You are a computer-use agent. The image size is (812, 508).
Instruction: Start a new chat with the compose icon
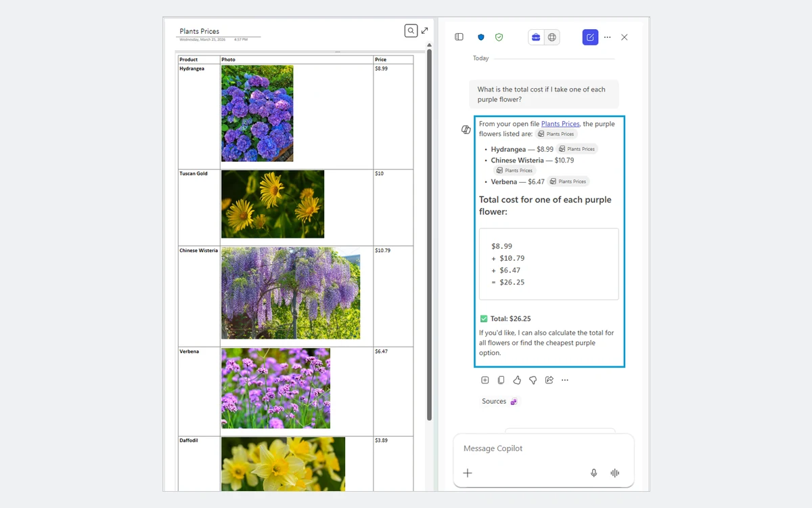pyautogui.click(x=590, y=37)
